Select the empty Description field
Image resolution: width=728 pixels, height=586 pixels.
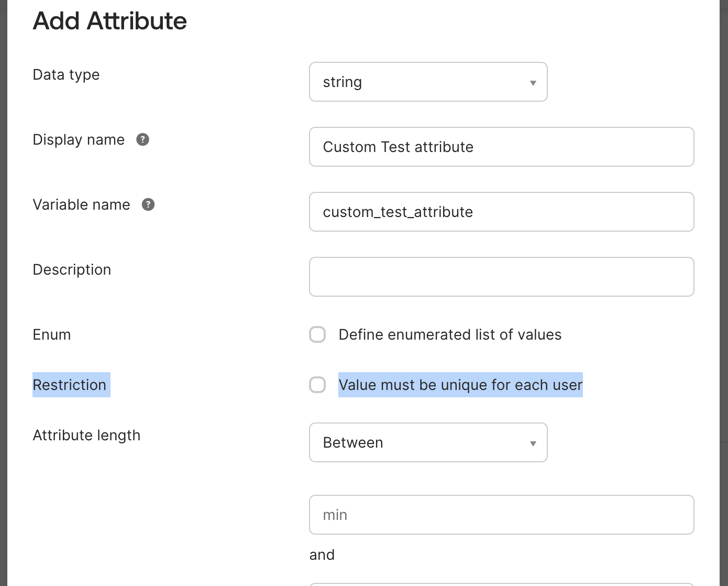(501, 277)
